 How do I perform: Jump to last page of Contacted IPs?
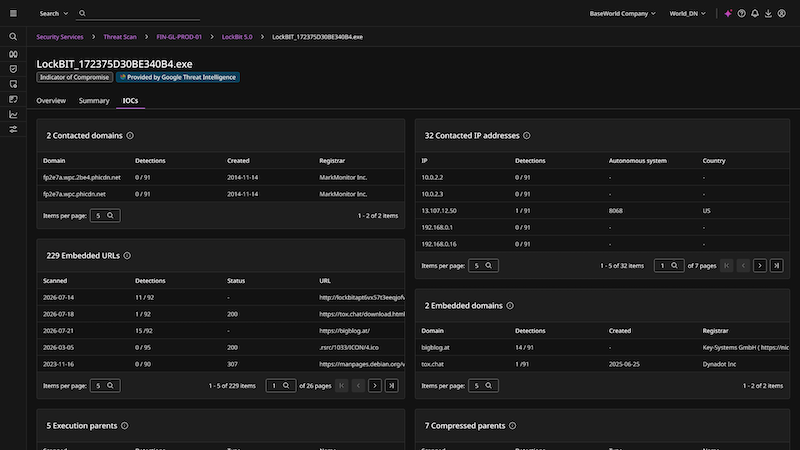777,265
